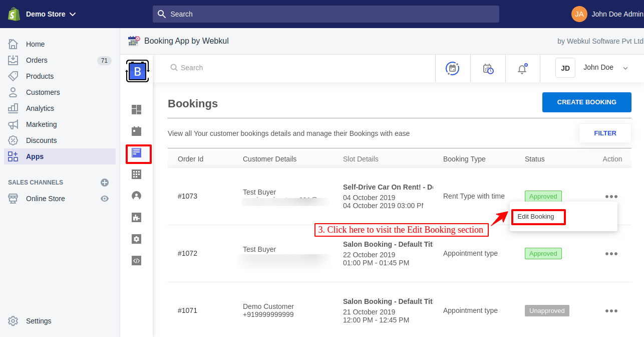Click the CREATE BOOKING button
The image size is (644, 337).
coord(586,102)
